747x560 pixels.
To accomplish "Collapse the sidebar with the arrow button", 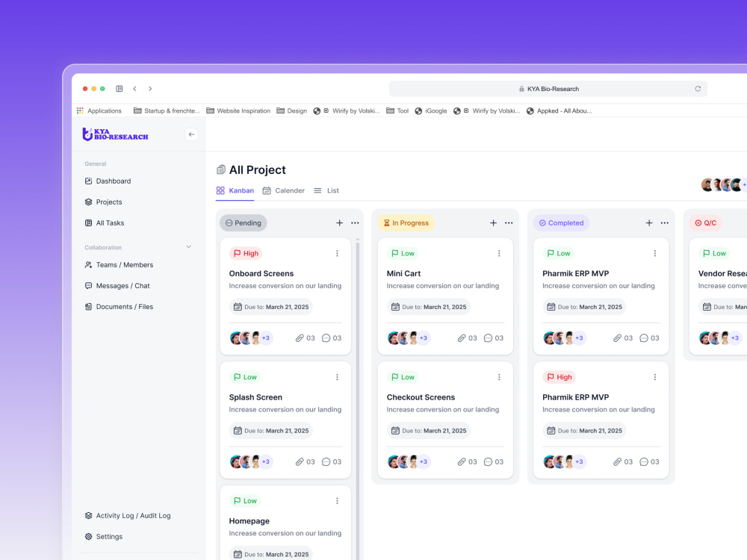I will 191,134.
